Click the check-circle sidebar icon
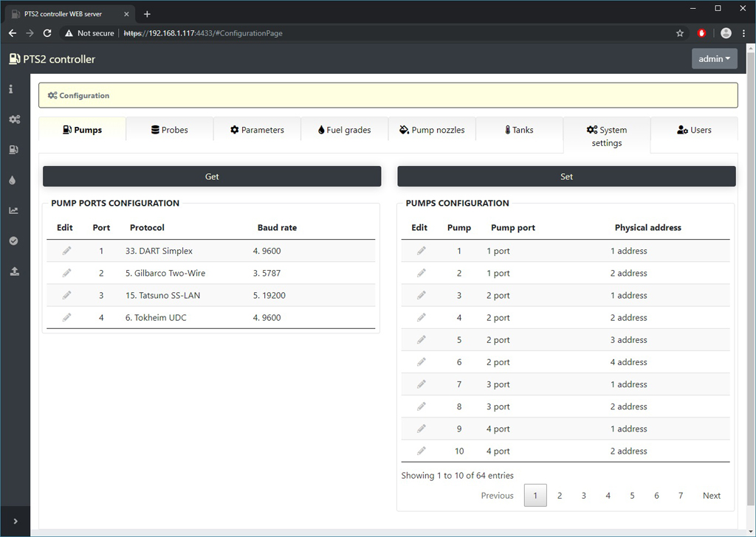 coord(14,241)
